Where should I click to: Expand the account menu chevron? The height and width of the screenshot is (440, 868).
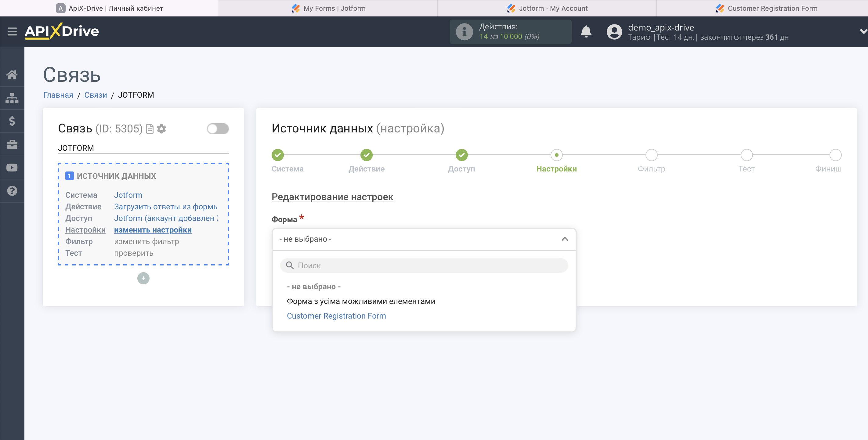click(863, 31)
